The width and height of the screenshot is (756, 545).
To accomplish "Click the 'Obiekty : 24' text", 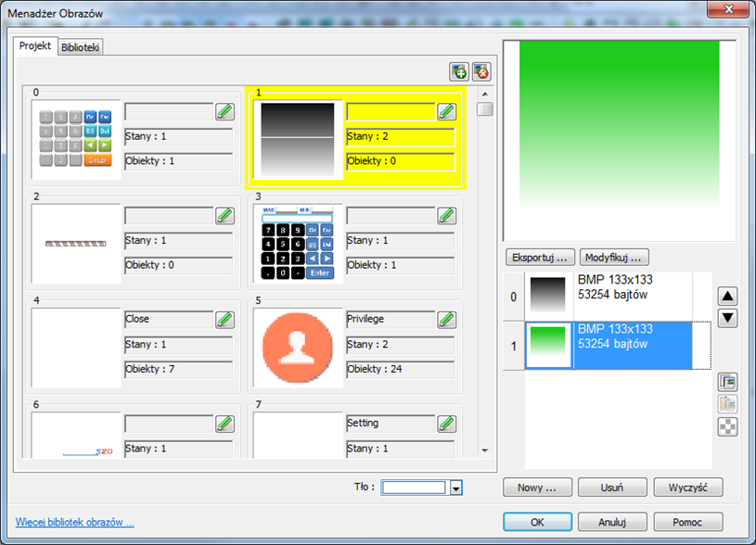I will (375, 369).
